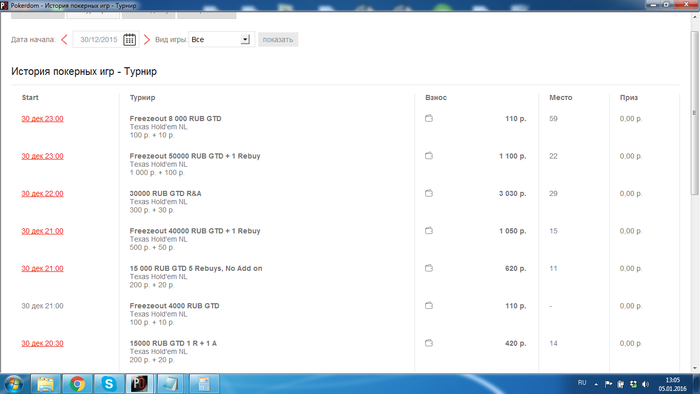
Task: Open Calculator from taskbar
Action: [x=204, y=384]
